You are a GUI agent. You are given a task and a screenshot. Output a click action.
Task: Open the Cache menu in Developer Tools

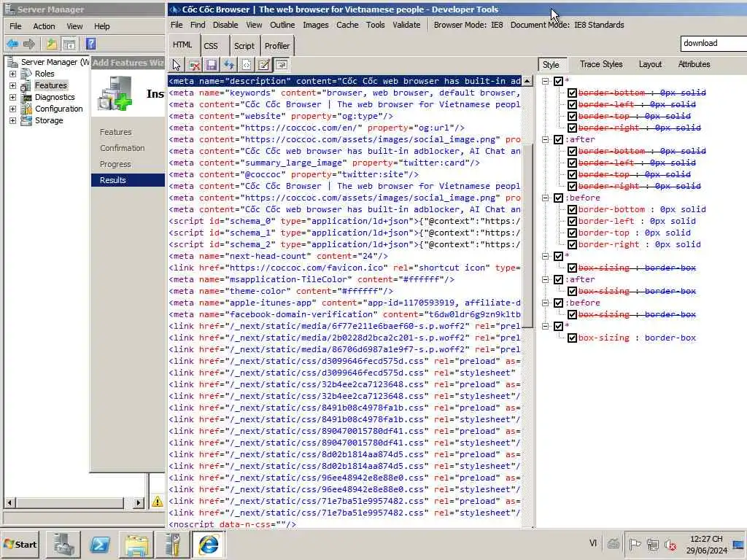click(347, 25)
